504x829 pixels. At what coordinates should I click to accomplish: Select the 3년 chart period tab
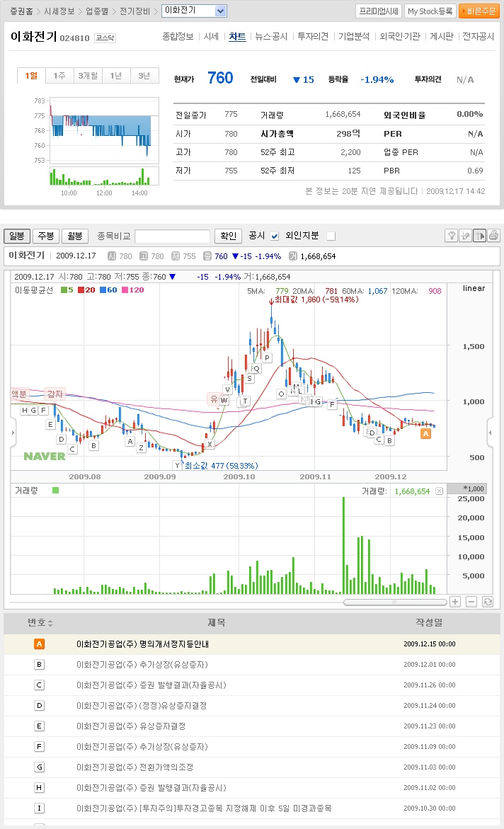coord(144,76)
